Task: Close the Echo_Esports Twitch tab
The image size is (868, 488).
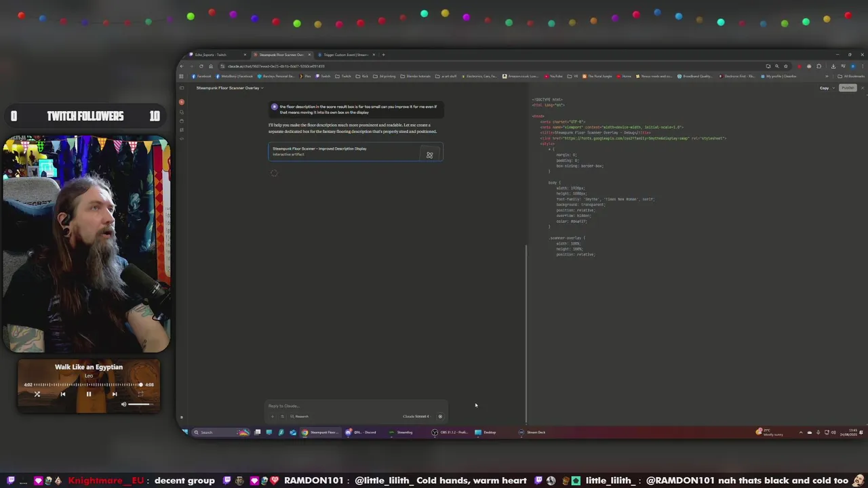Action: (245, 55)
